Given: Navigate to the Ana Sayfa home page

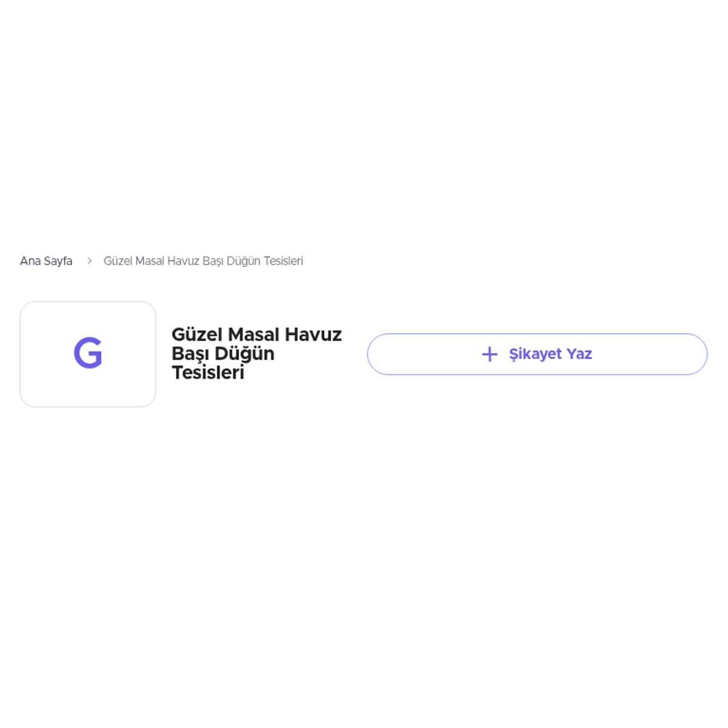Looking at the screenshot, I should (x=46, y=261).
